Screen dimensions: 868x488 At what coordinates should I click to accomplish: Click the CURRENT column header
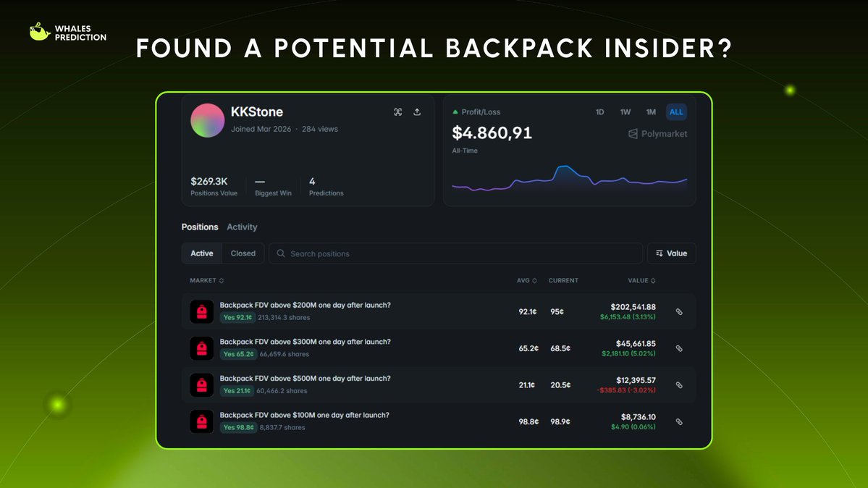[563, 280]
